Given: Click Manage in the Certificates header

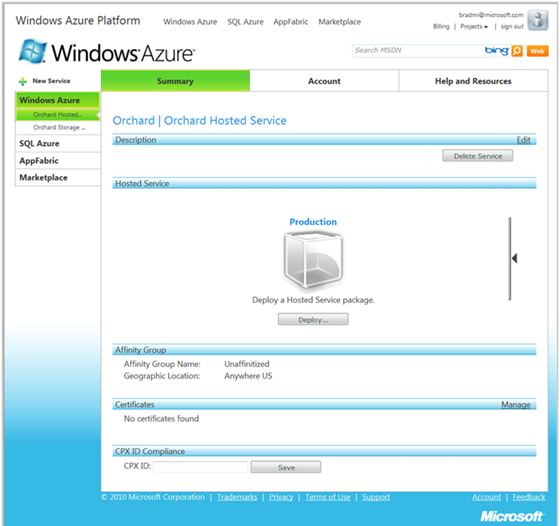Looking at the screenshot, I should [516, 405].
